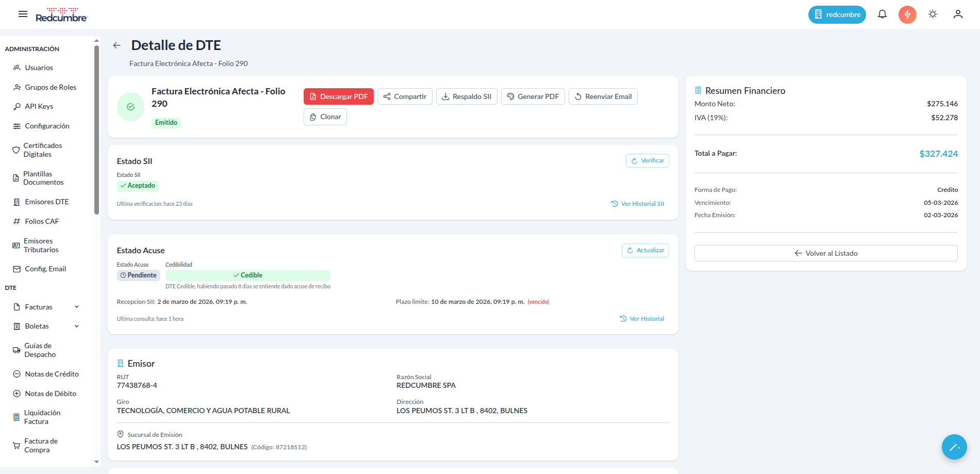Open Plantillas Documentos menu item
Screen dimensions: 980x474
coord(43,178)
